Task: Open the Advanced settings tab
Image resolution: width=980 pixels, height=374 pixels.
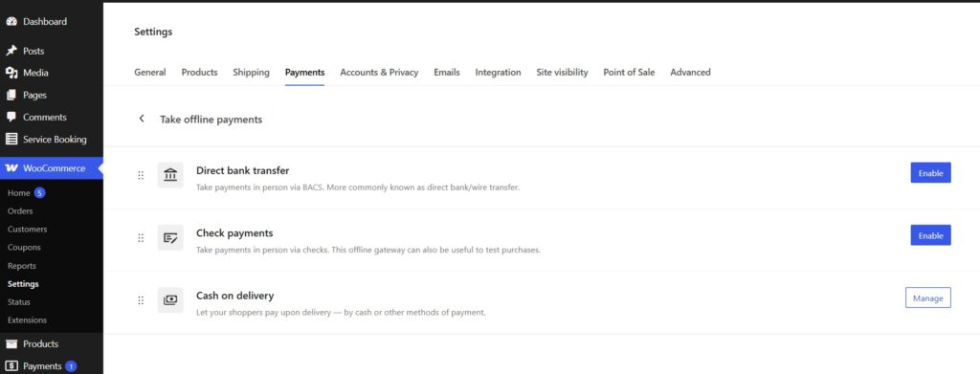Action: pyautogui.click(x=691, y=73)
